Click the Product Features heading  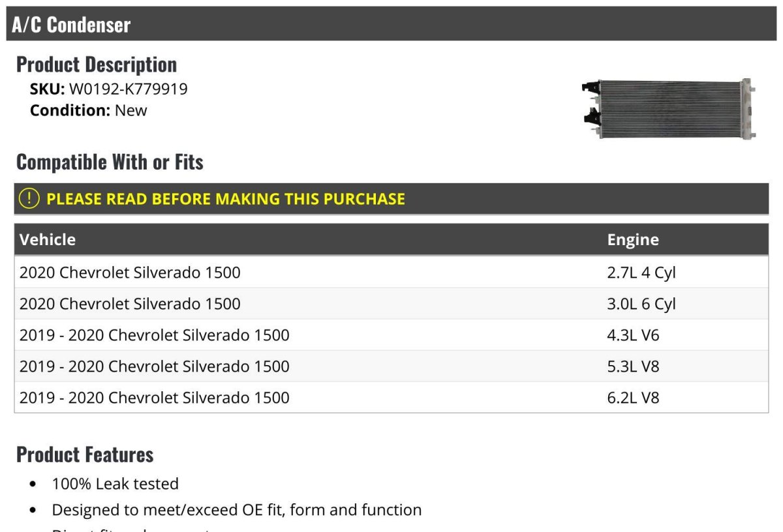coord(85,454)
